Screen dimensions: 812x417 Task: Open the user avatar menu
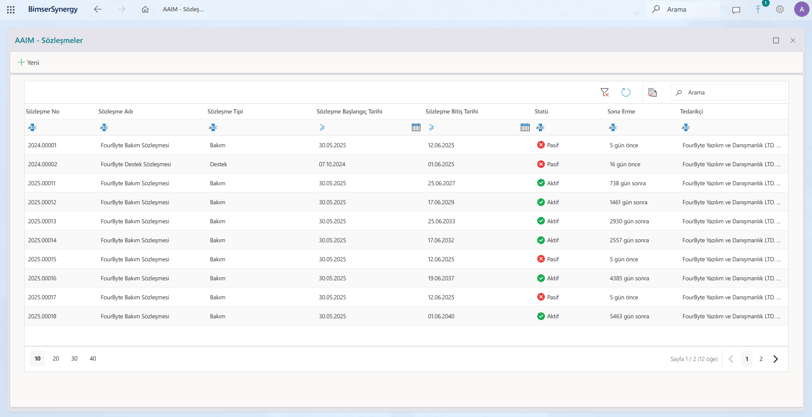click(801, 9)
